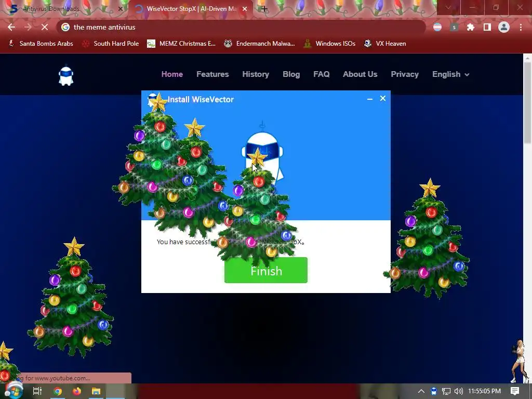Open the FAQ page
532x399 pixels.
[321, 74]
